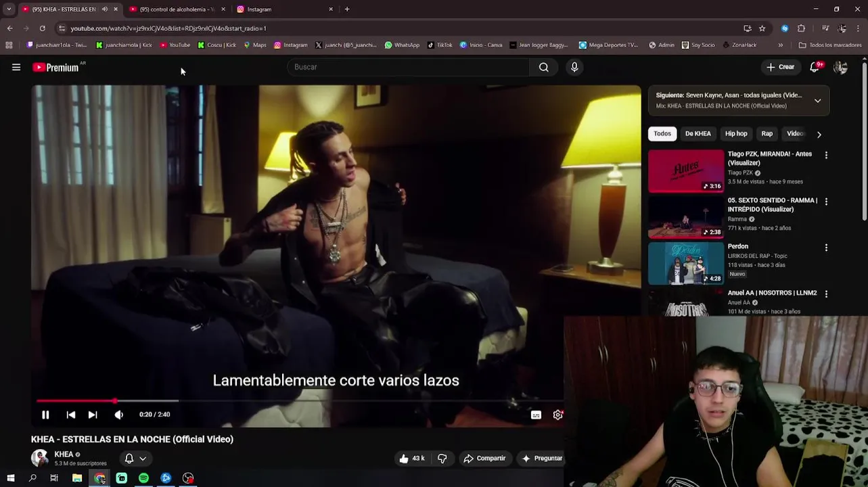The image size is (868, 487).
Task: Open OBS Studio from the taskbar
Action: 188,478
